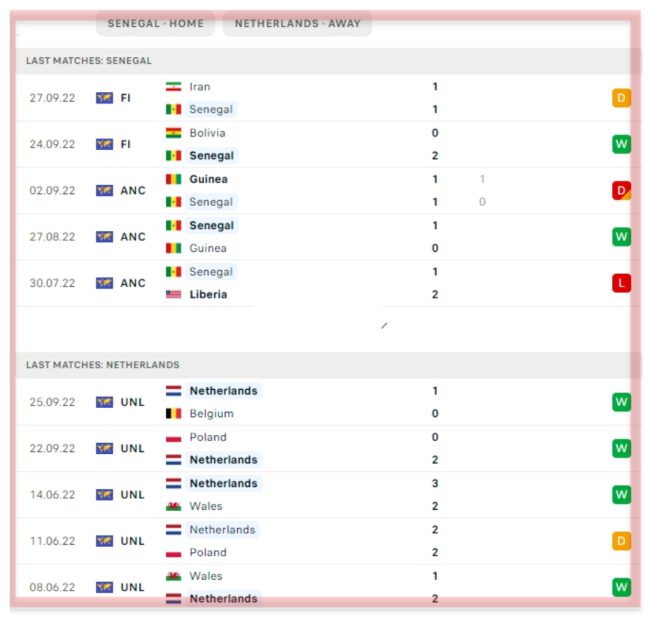
Task: Select the Netherlands - Away tab
Action: [297, 24]
